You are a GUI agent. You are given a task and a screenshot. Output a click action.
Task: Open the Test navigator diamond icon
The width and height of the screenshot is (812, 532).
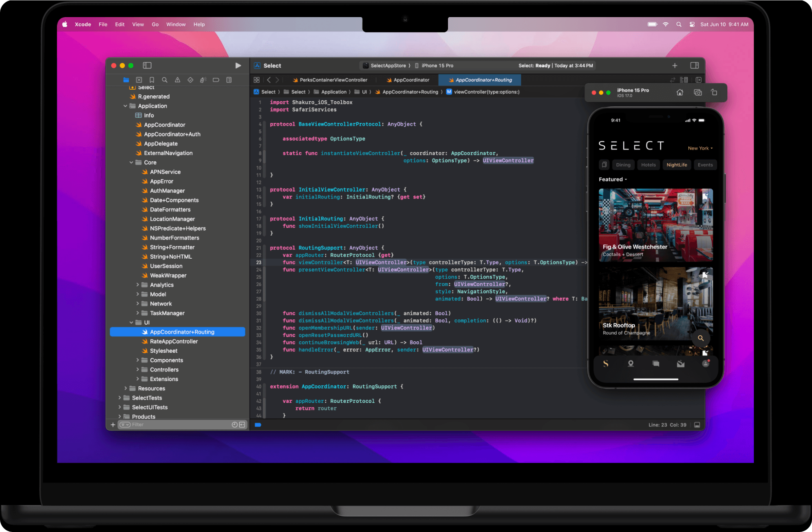pyautogui.click(x=190, y=80)
